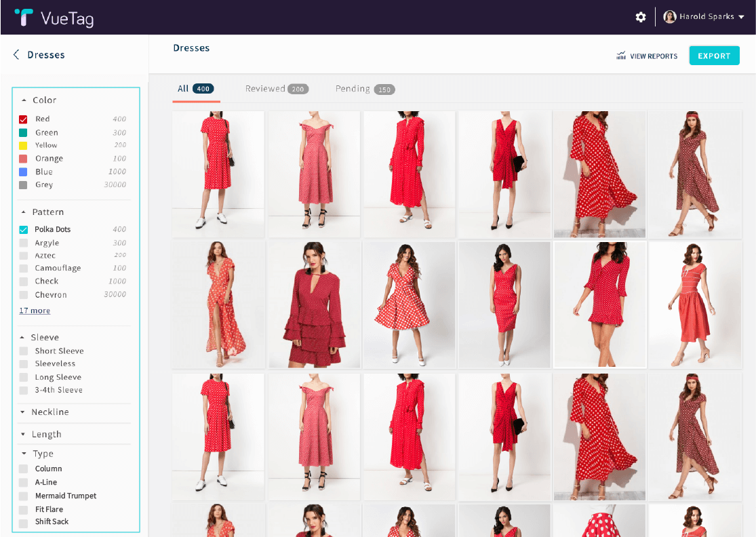
Task: Open top-row maroon dress with headband thumbnail
Action: click(695, 174)
